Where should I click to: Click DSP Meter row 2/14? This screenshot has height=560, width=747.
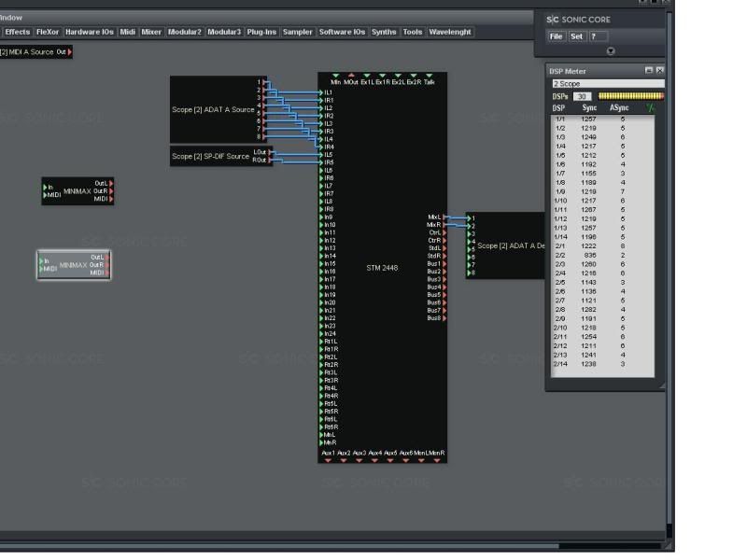coord(602,364)
